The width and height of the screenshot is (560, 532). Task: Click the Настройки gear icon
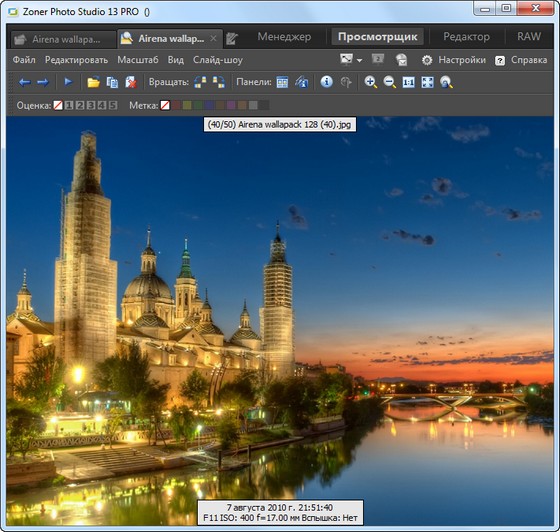coord(427,60)
